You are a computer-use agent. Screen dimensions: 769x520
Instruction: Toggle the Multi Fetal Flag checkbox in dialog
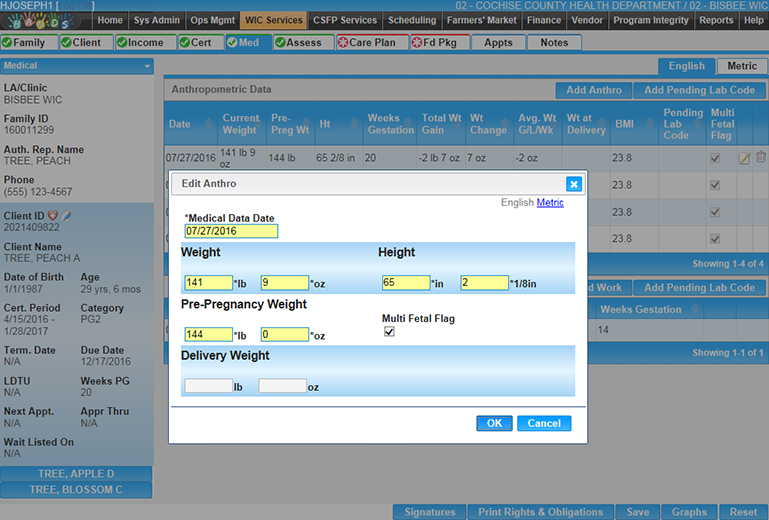tap(389, 332)
